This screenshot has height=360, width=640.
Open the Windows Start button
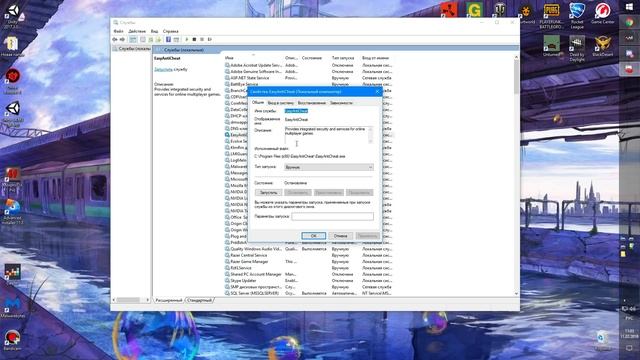(629, 7)
